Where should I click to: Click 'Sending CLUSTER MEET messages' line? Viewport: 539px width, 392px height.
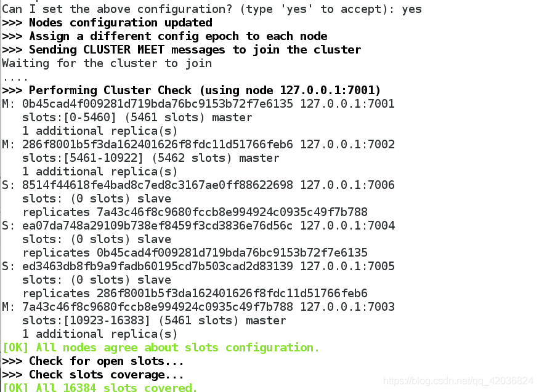point(181,50)
